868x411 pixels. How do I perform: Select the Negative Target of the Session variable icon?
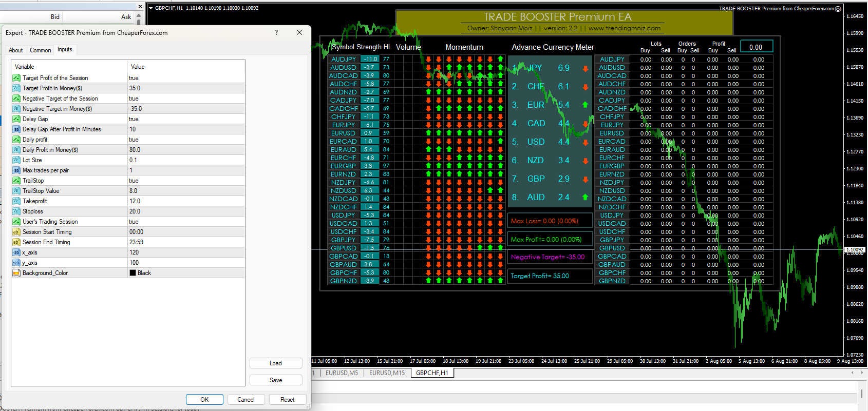click(x=16, y=99)
